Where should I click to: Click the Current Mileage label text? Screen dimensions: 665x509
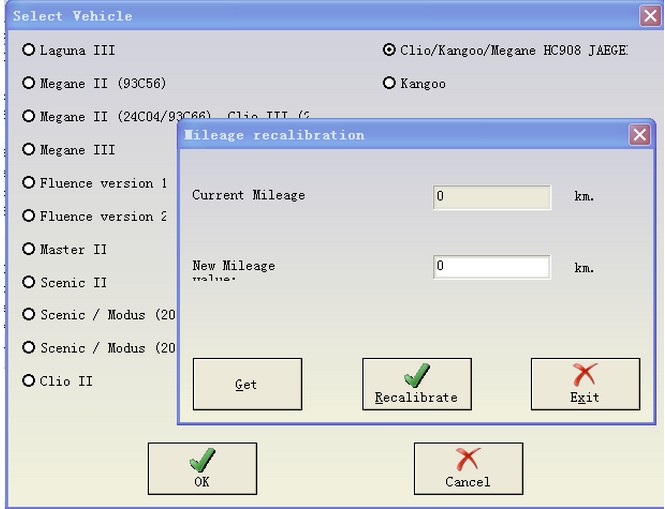point(249,195)
